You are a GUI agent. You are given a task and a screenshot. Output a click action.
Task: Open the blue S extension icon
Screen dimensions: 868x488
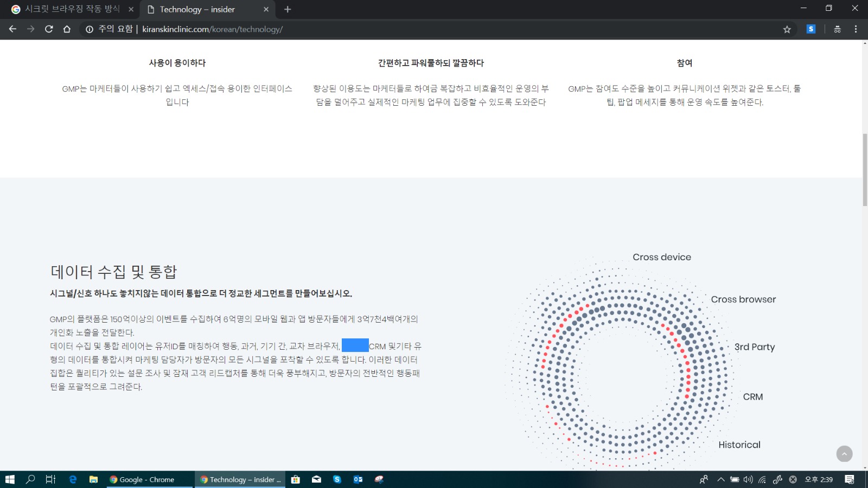click(810, 29)
